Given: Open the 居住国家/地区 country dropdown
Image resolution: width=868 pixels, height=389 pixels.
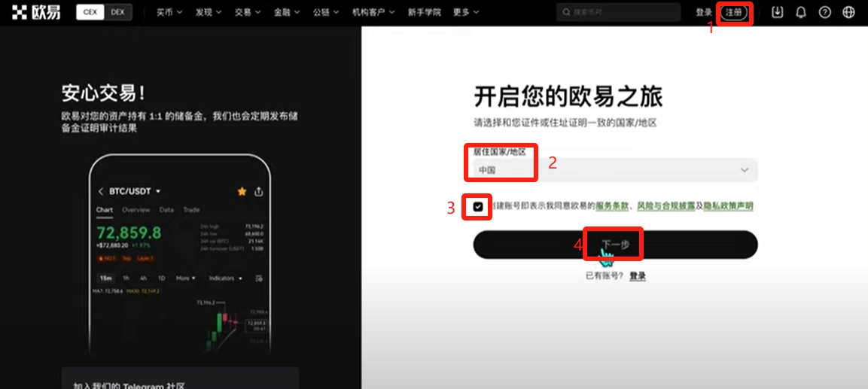Looking at the screenshot, I should pos(615,170).
